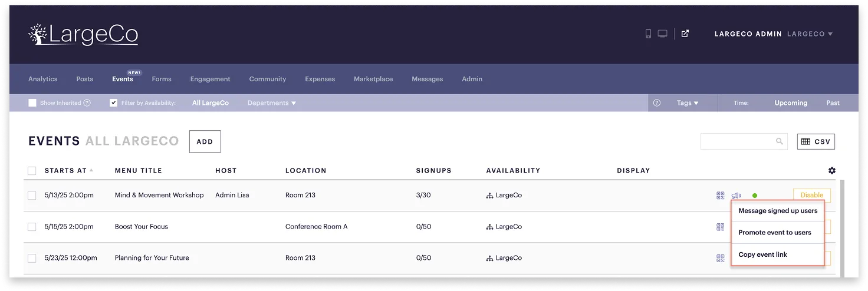Open Planning for Your Future event title
Viewport: 868px width, 291px height.
[x=152, y=257]
